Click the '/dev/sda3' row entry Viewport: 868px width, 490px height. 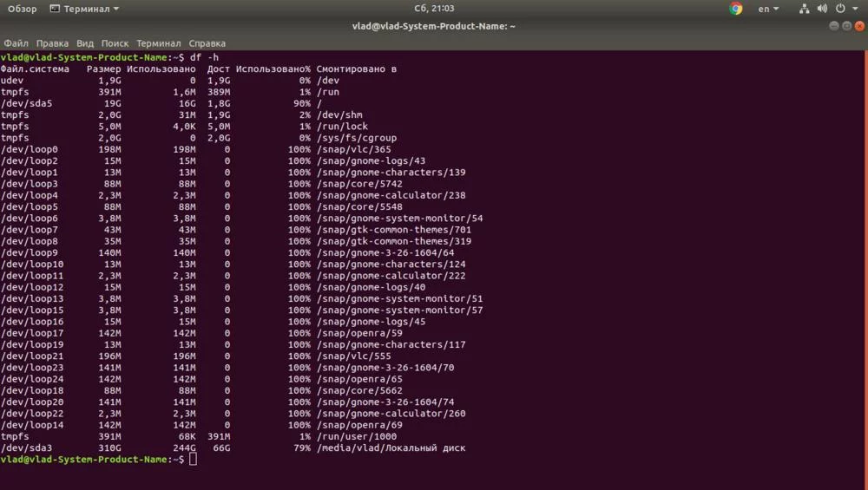(x=27, y=448)
